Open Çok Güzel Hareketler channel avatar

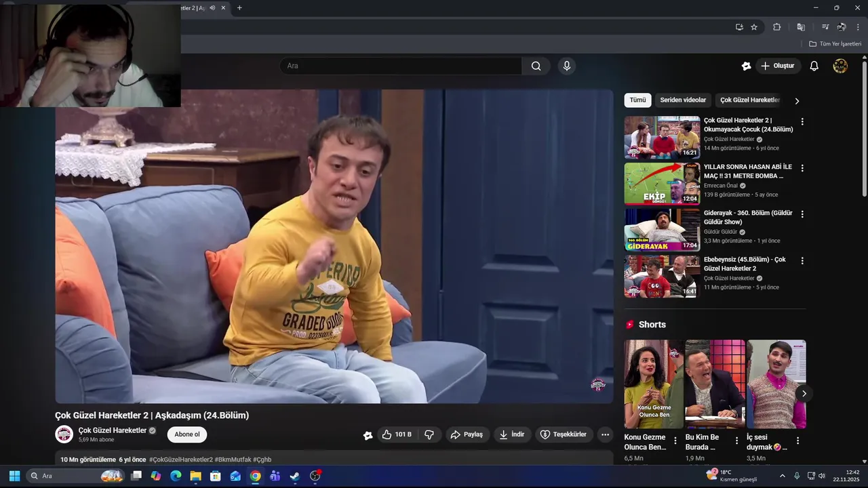(x=64, y=434)
